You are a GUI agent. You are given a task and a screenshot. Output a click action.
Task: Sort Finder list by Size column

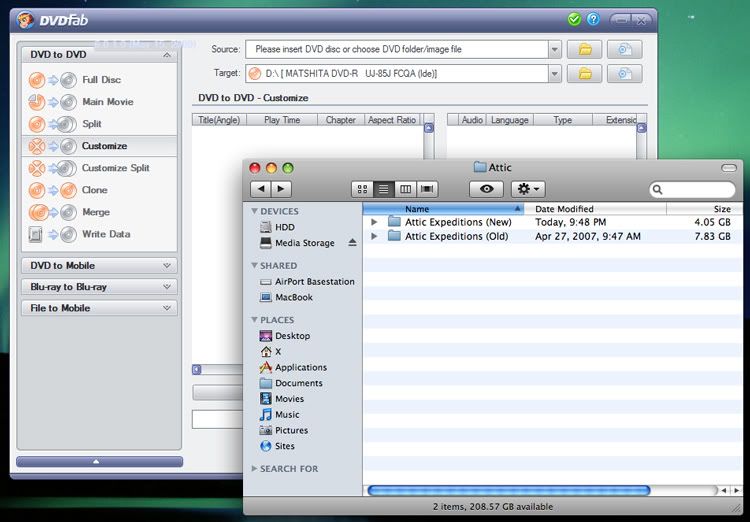tap(705, 209)
